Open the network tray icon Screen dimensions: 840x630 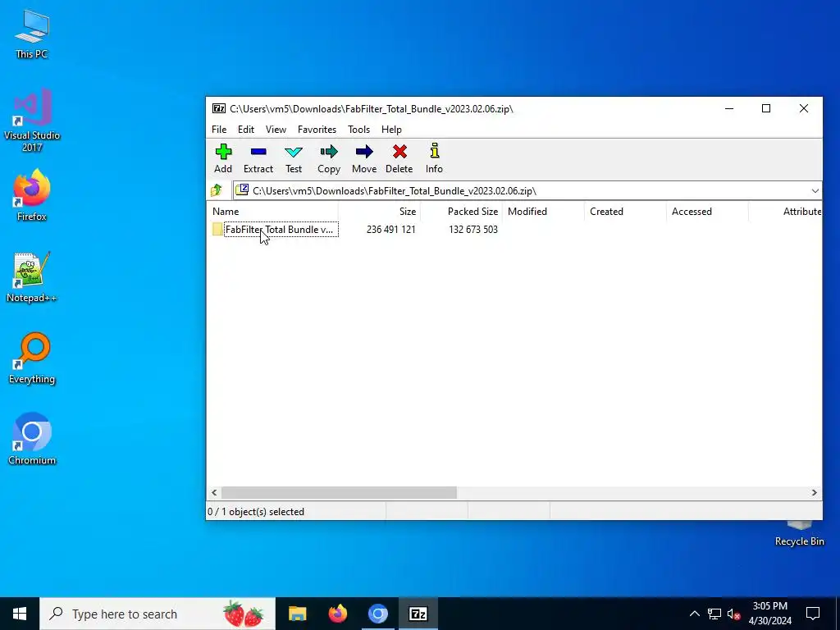(714, 614)
